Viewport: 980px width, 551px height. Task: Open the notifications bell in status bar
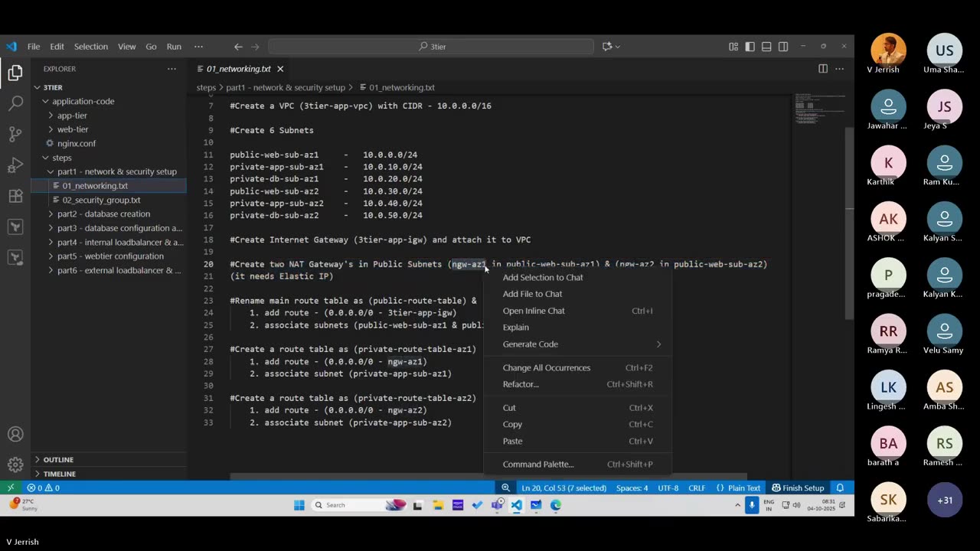[840, 487]
